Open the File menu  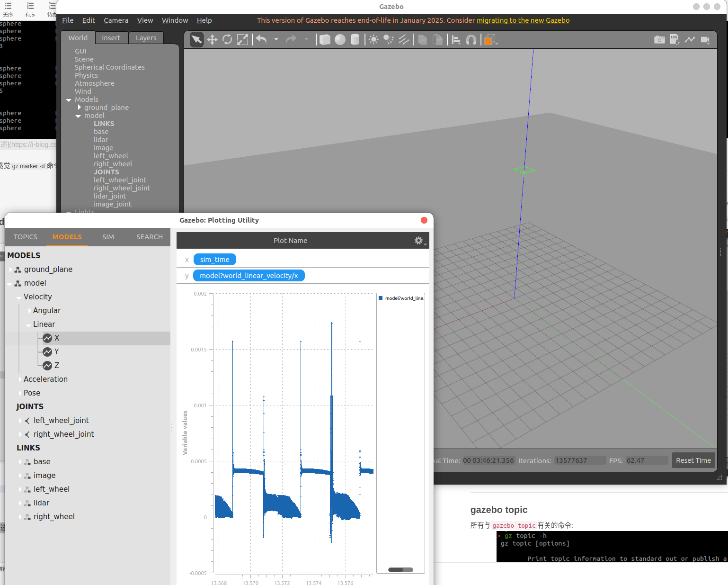pos(68,20)
